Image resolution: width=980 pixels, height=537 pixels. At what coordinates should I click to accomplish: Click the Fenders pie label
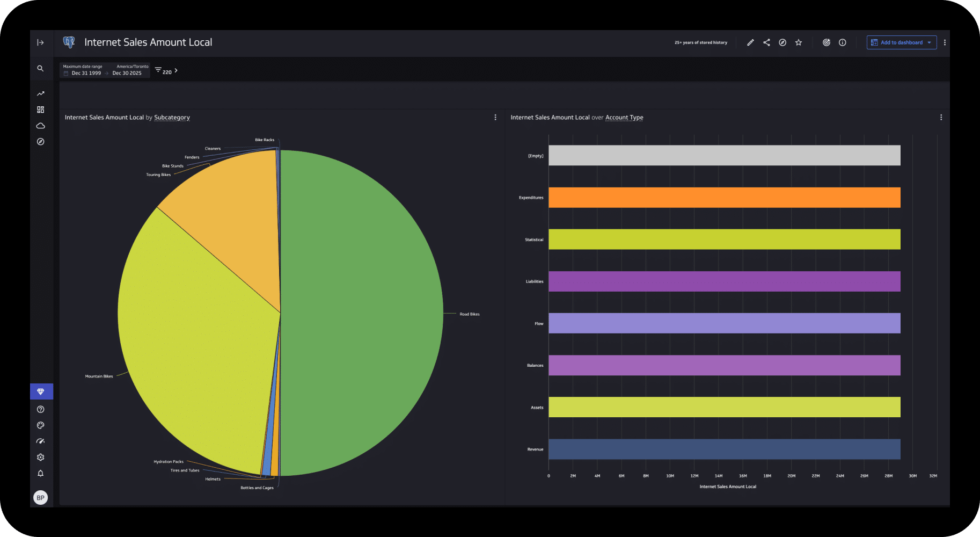[x=192, y=157]
